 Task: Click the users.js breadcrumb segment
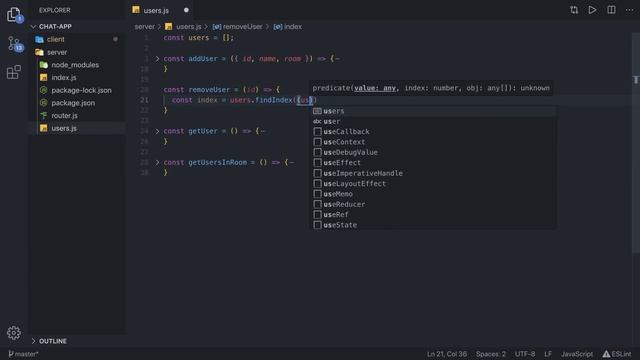tap(183, 27)
